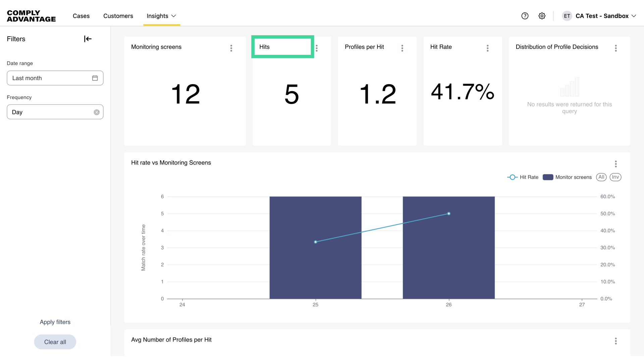Open Hit Rate card three-dot menu

488,48
